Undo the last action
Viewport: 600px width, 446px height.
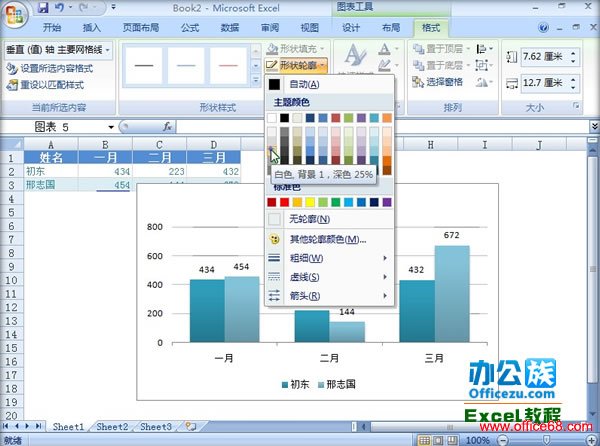[x=60, y=7]
